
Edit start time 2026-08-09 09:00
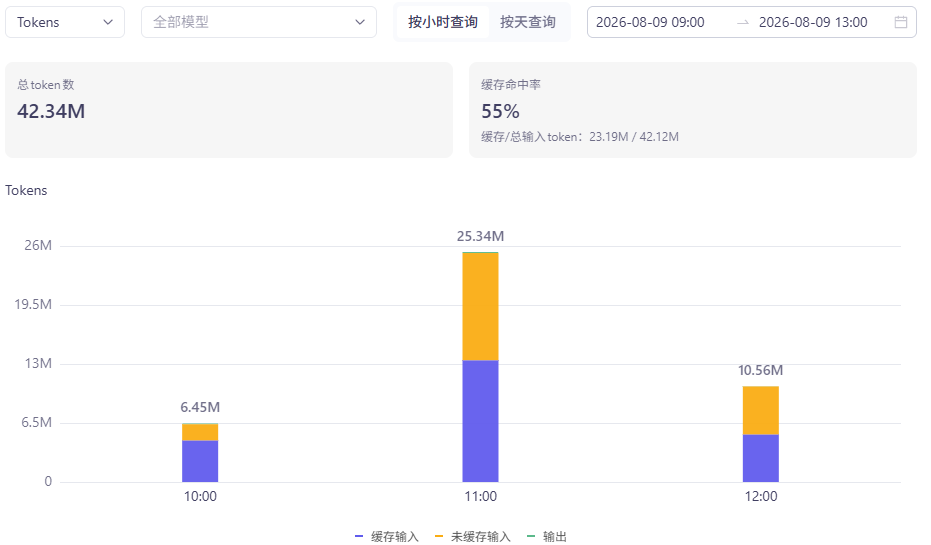click(650, 22)
